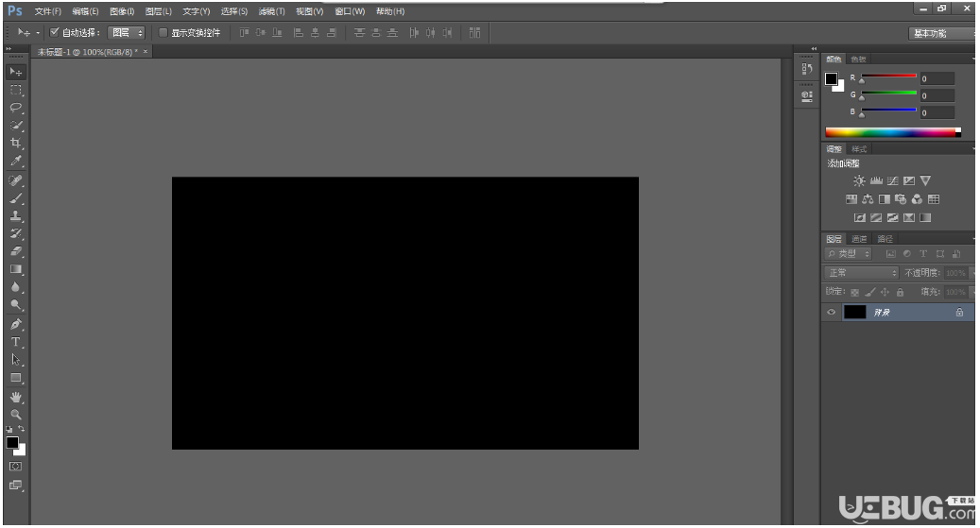Add a Brightness/Contrast adjustment

pyautogui.click(x=859, y=180)
